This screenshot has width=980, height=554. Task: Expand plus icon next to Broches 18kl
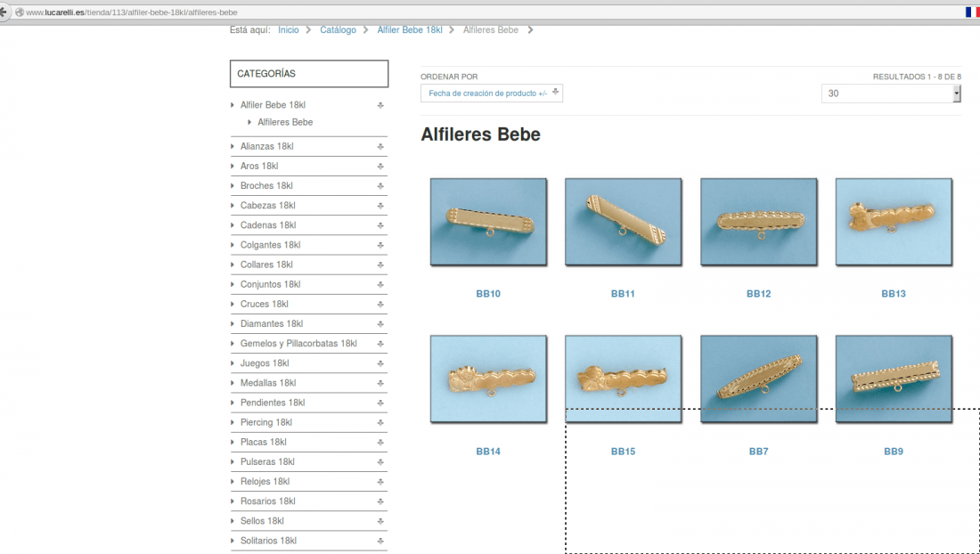[380, 186]
